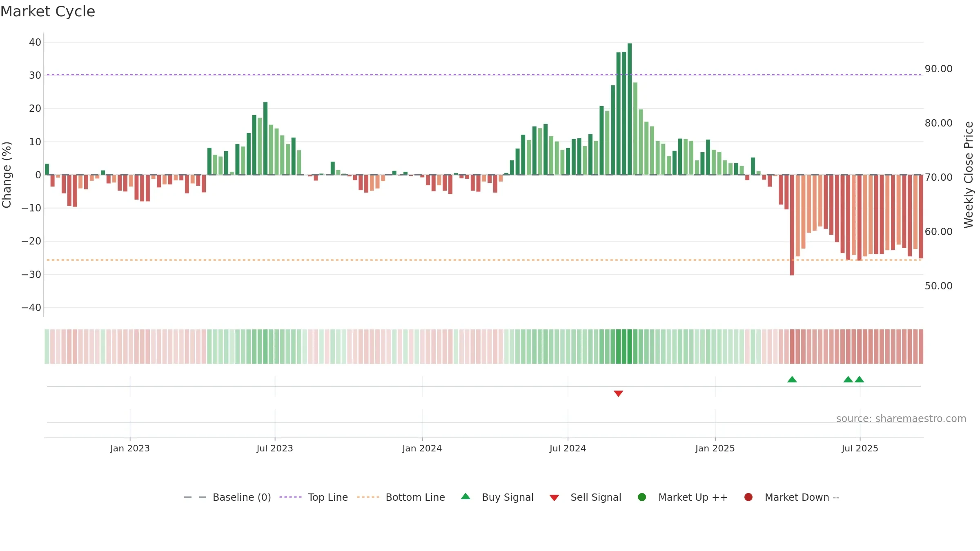Click the Baseline (0) dashed line legend icon
Image resolution: width=980 pixels, height=551 pixels.
[x=195, y=497]
